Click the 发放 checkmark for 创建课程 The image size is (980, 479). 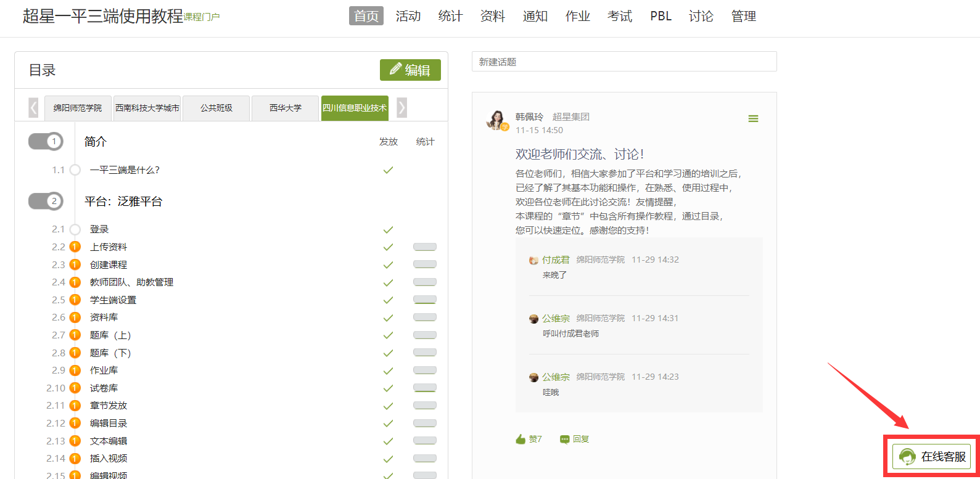click(388, 265)
